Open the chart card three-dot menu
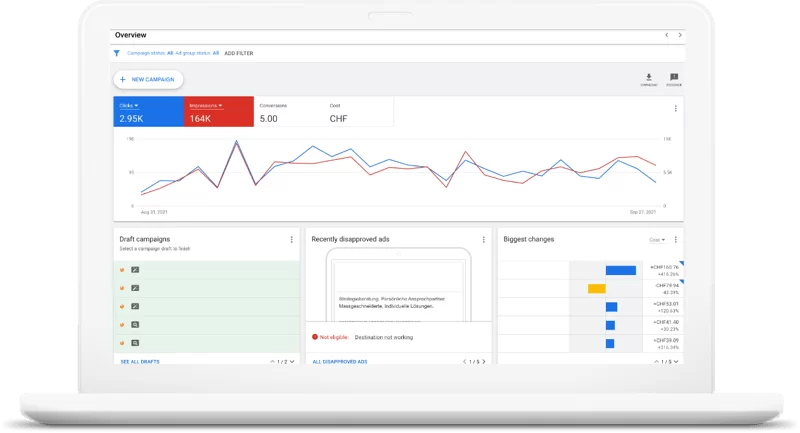This screenshot has width=800, height=433. click(x=675, y=109)
